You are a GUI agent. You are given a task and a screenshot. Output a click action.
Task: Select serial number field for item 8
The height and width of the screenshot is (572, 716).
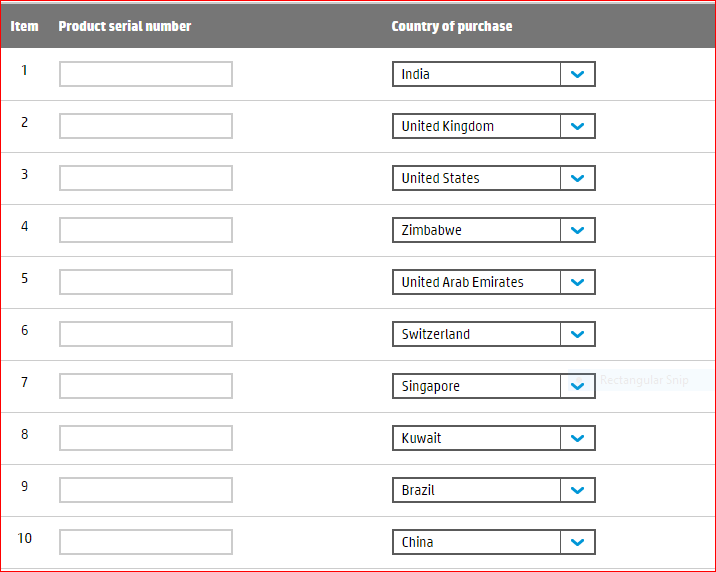(146, 438)
